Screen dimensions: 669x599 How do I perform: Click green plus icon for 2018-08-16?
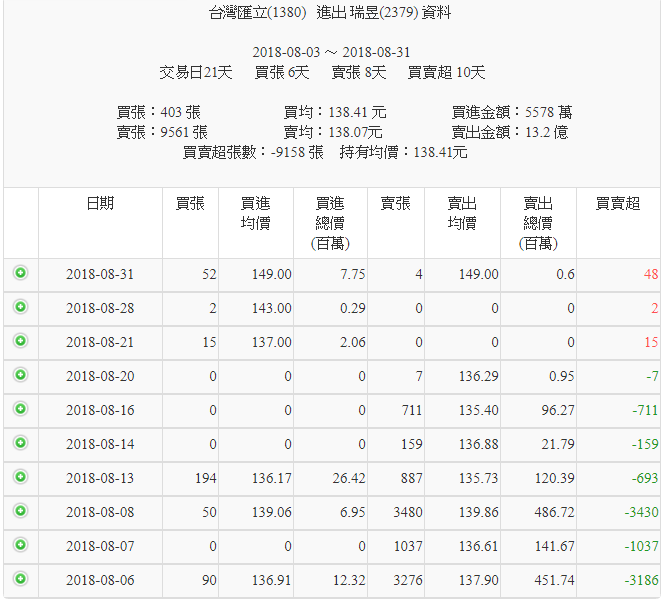[x=20, y=409]
